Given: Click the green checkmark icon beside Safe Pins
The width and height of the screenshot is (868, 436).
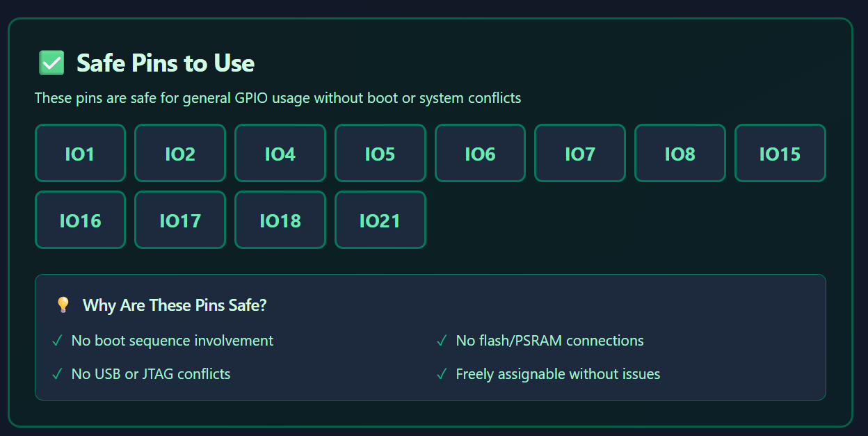Looking at the screenshot, I should pos(51,63).
